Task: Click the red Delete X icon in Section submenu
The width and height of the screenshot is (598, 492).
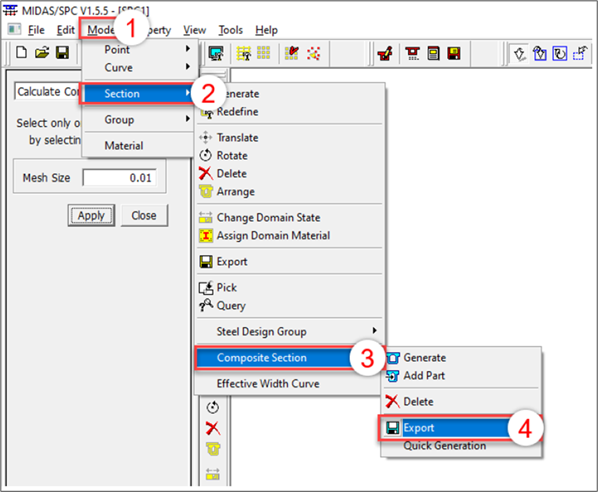Action: [206, 174]
